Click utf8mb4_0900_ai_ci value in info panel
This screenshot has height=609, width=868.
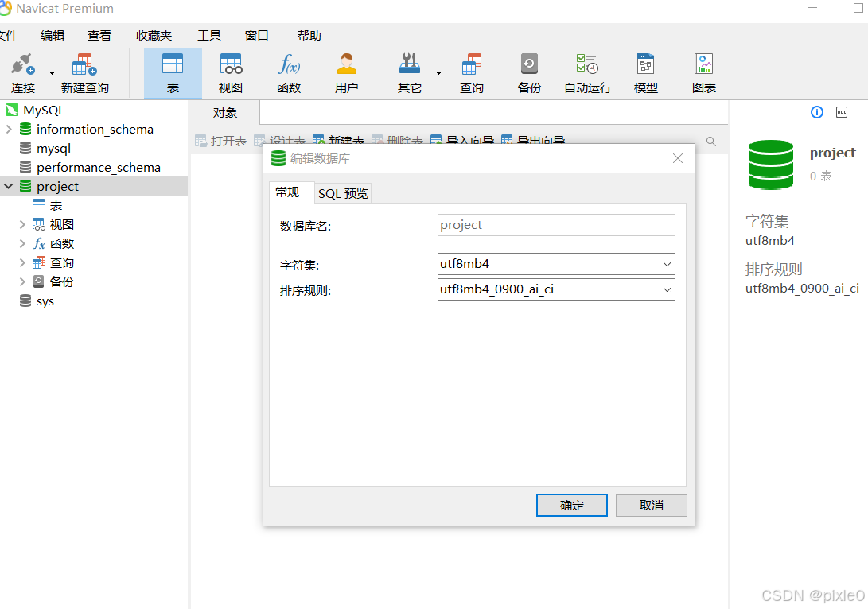point(802,288)
